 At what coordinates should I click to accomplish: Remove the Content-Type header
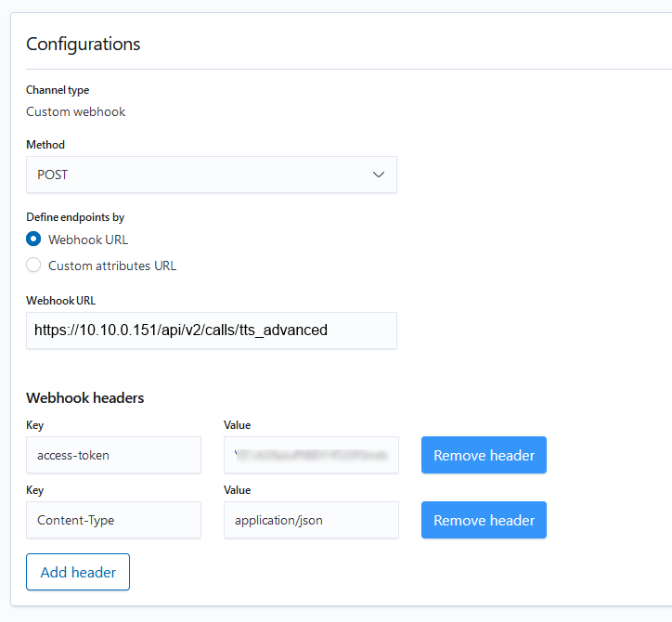coord(484,520)
